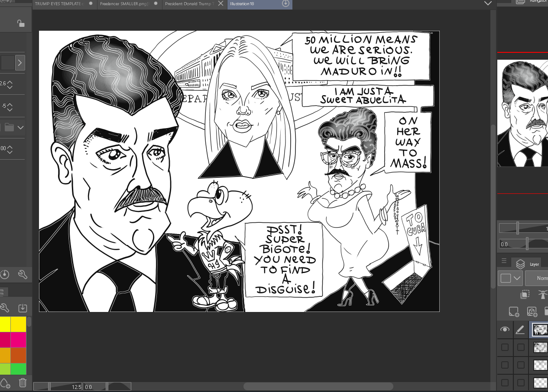Toggle the pencil editing mark on top layer
Screen dimensions: 548x392
point(520,330)
